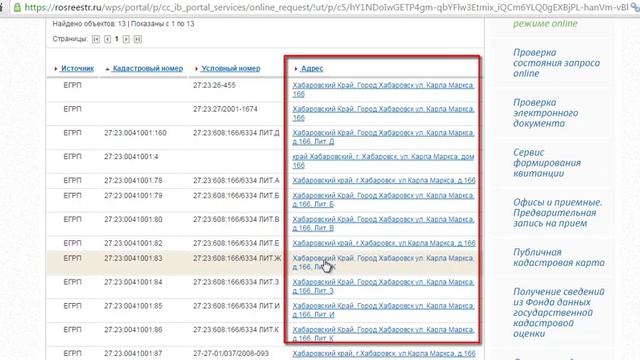Screen dimensions: 640x360
Task: Sort table by Источник column
Action: (x=77, y=69)
